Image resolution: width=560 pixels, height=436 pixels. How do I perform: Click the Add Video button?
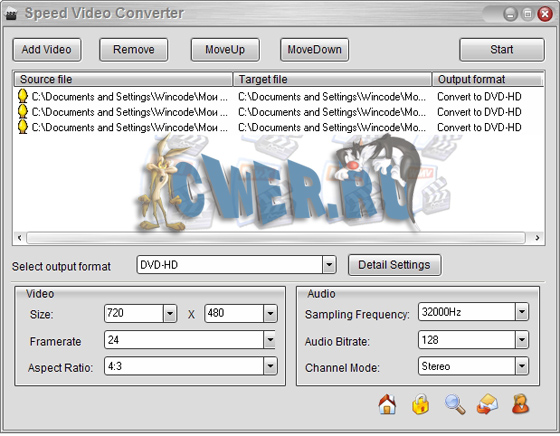pos(47,50)
